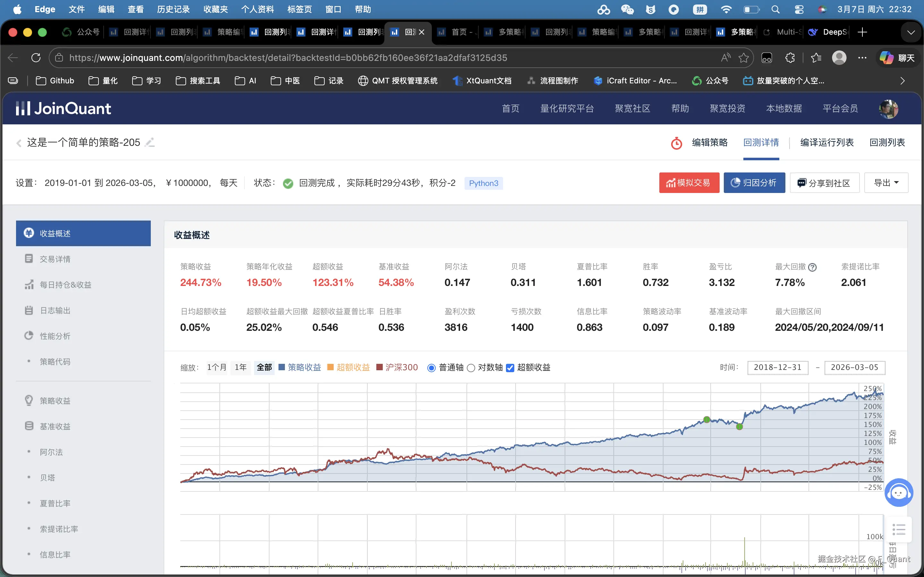Click the stopwatch icon beside 编辑策略

(x=676, y=143)
